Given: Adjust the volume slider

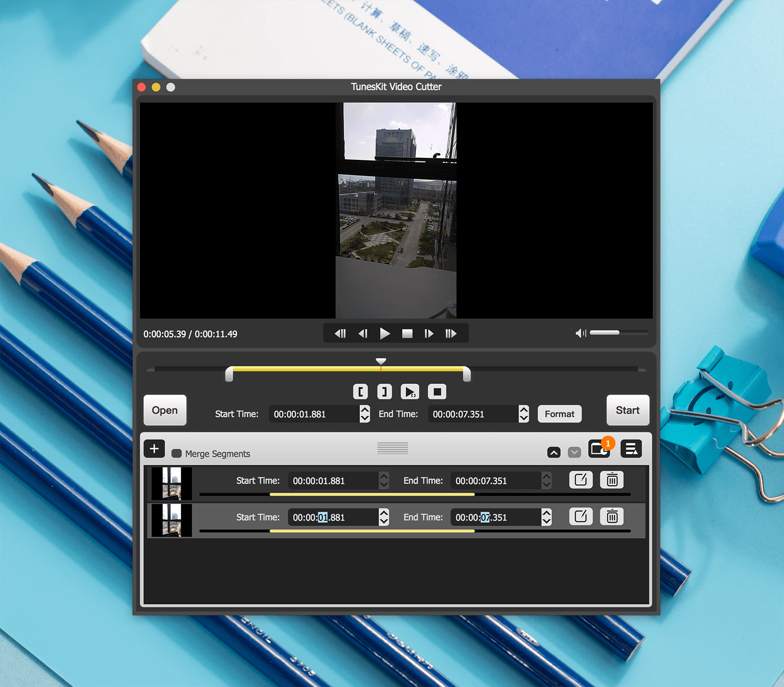Looking at the screenshot, I should coord(619,332).
